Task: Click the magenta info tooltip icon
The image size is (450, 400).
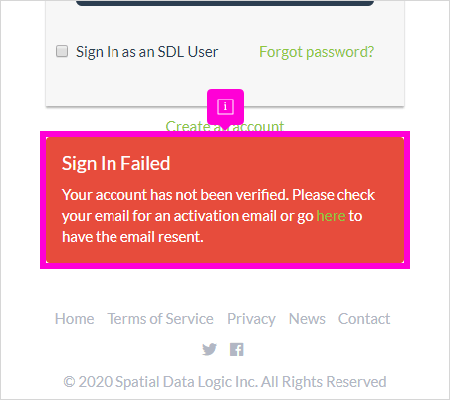Action: (225, 107)
